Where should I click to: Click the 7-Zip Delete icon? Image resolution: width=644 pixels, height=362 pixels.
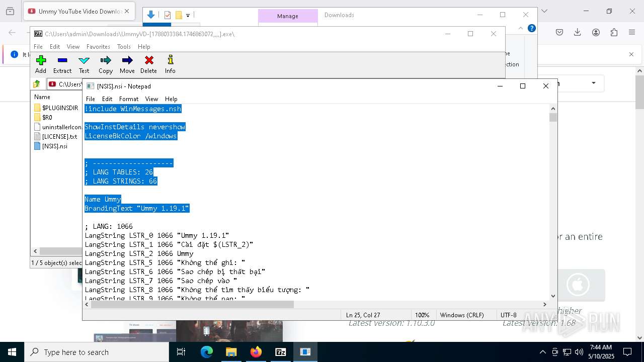149,64
